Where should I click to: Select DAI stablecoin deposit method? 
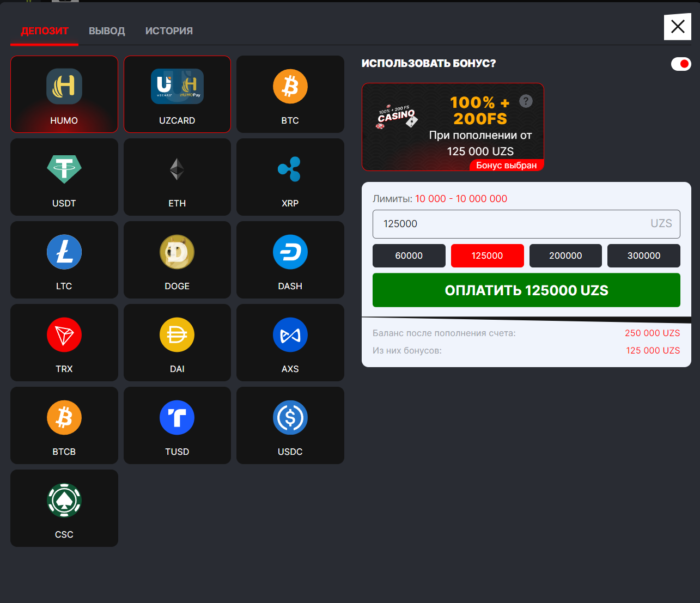click(x=177, y=343)
